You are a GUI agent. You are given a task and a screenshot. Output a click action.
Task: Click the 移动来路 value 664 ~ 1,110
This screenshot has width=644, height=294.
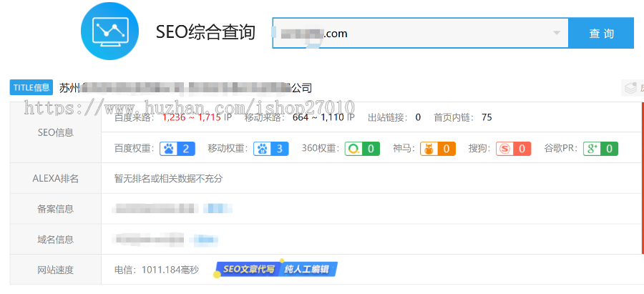pyautogui.click(x=318, y=117)
